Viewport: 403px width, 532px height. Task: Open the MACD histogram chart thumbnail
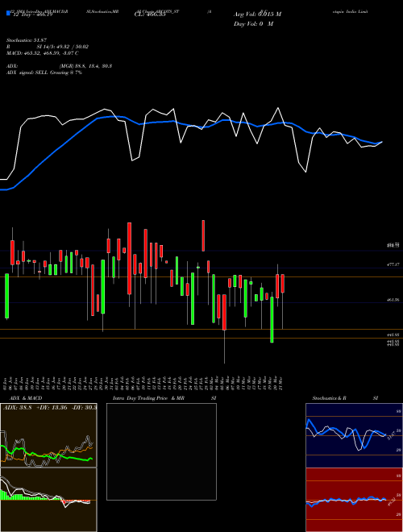[48, 500]
